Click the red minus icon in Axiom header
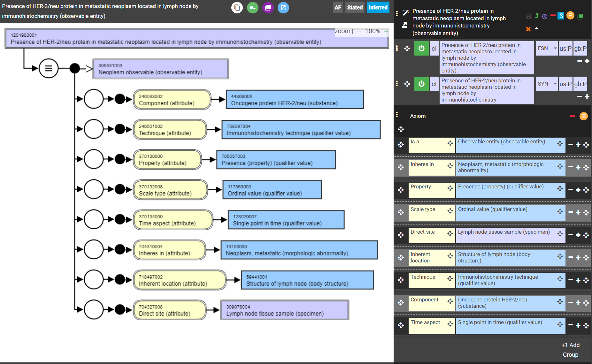Image resolution: width=592 pixels, height=364 pixels. (x=572, y=116)
